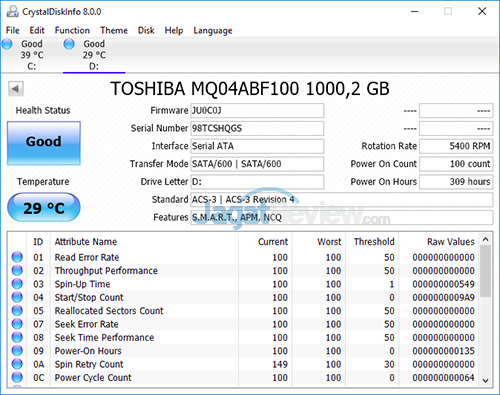Click the status orb for Seek Time Performance

click(17, 337)
